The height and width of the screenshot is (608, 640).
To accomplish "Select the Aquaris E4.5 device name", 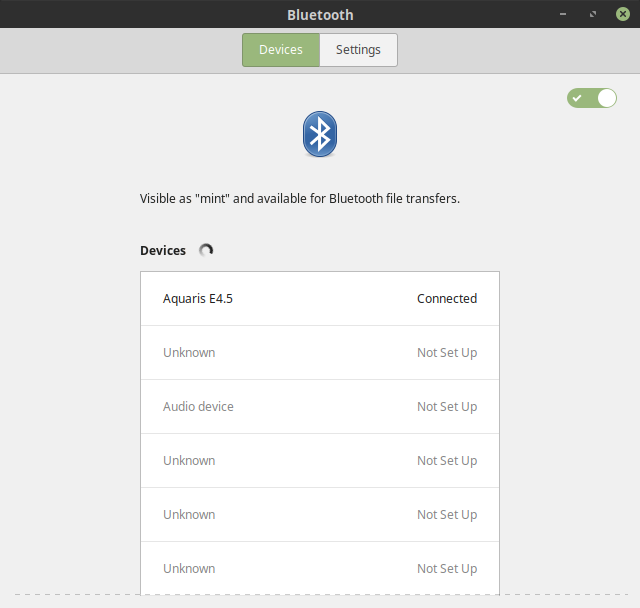I will [198, 299].
